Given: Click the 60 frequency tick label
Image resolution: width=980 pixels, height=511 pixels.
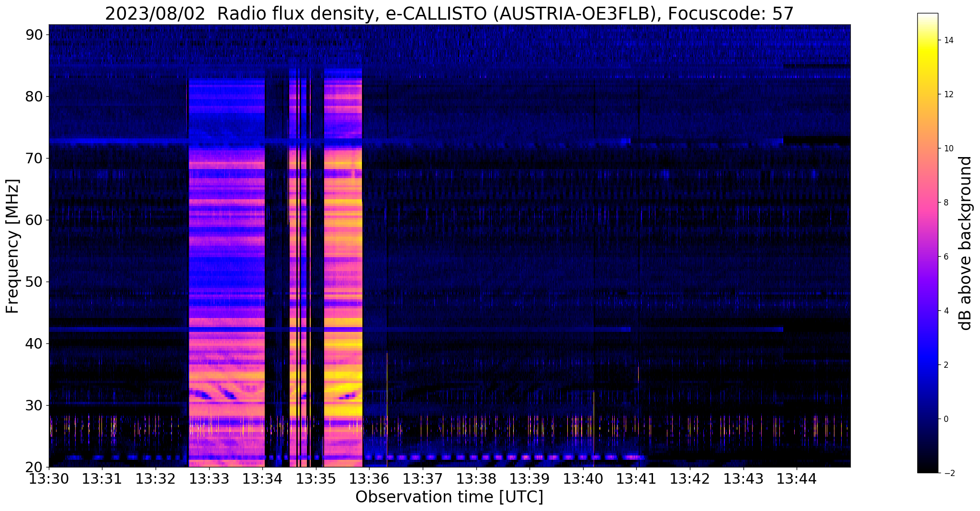Looking at the screenshot, I should click(x=34, y=220).
